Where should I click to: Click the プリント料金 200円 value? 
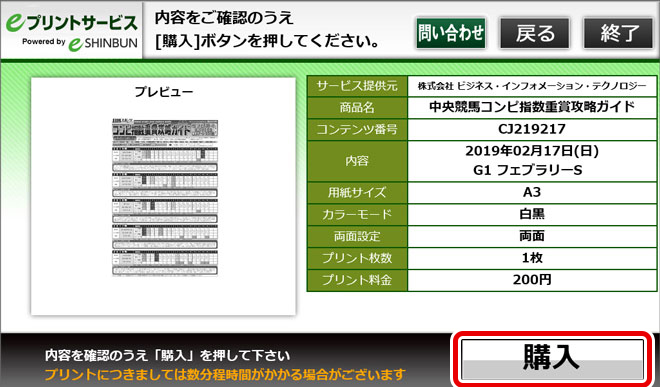[x=532, y=280]
